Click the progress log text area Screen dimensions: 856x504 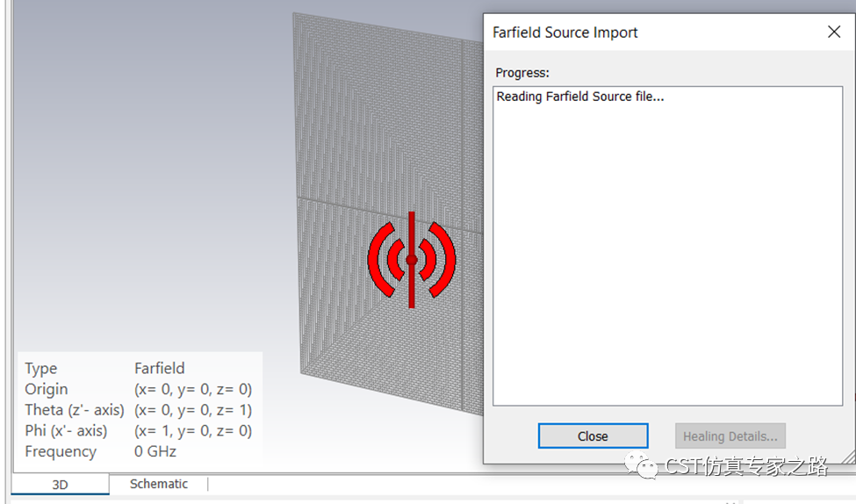tap(667, 246)
